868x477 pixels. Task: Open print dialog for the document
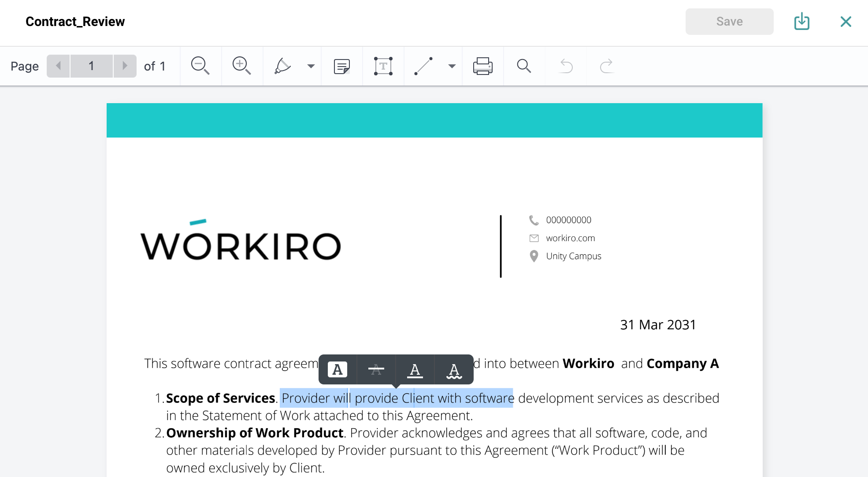[x=482, y=66]
